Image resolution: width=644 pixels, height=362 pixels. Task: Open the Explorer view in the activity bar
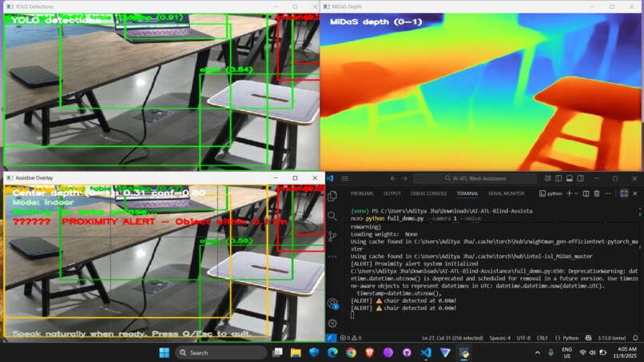tap(332, 196)
